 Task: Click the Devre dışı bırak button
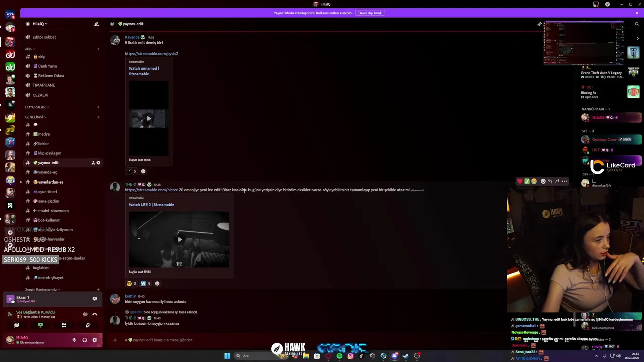tap(370, 13)
